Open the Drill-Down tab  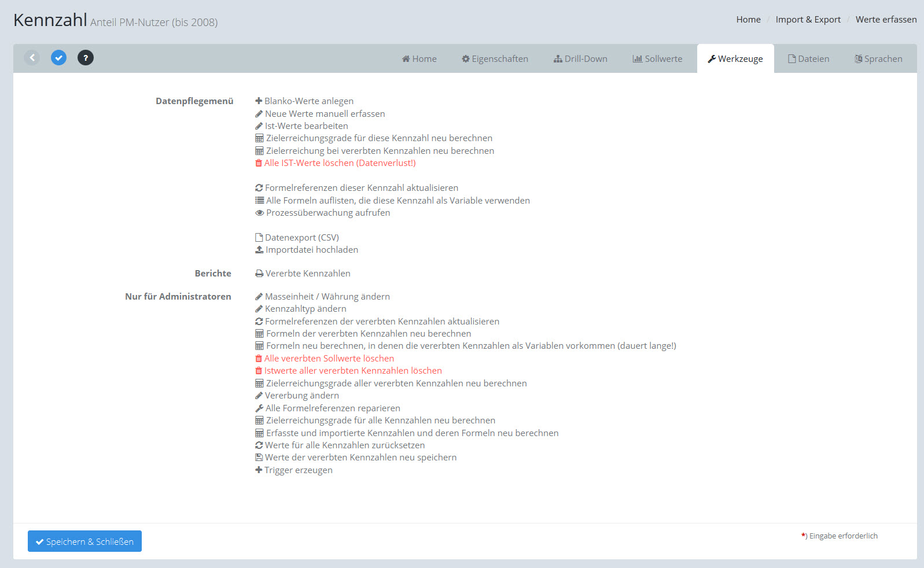pos(580,59)
